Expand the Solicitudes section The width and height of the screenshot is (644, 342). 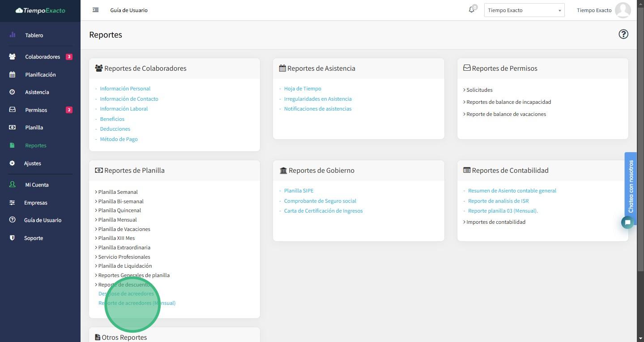[x=479, y=90]
